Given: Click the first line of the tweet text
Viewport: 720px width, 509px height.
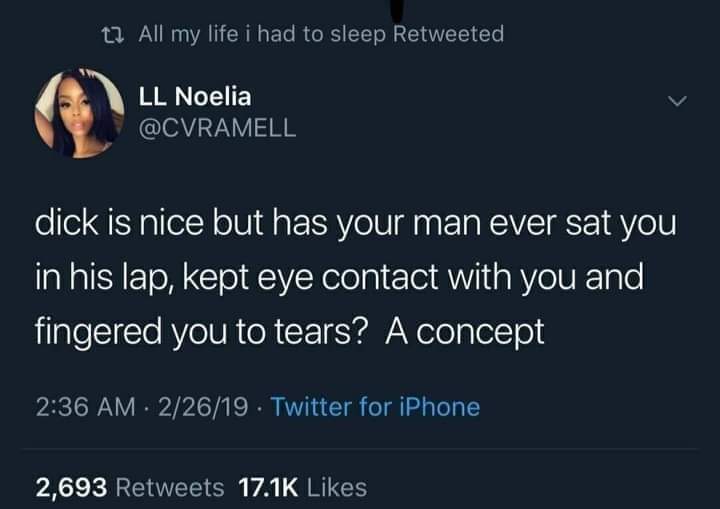Looking at the screenshot, I should [357, 223].
